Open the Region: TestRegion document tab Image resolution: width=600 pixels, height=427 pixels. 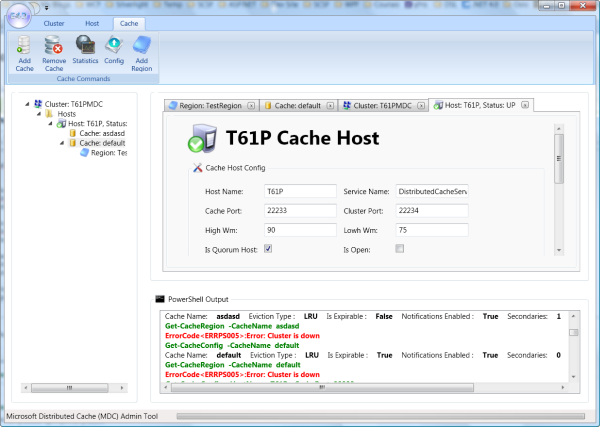(x=210, y=105)
